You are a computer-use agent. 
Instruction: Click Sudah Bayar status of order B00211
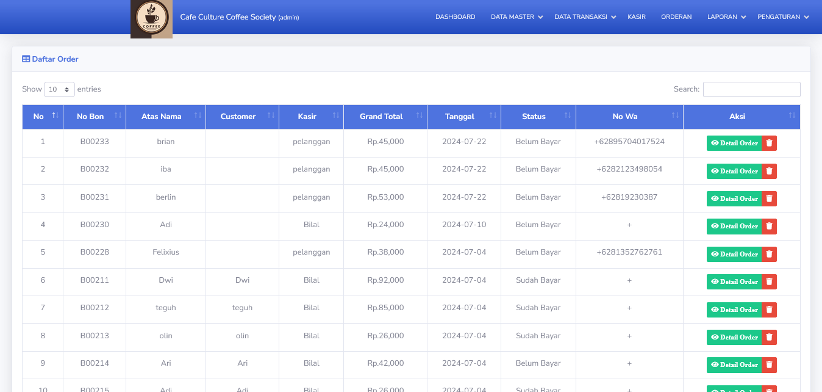point(538,280)
